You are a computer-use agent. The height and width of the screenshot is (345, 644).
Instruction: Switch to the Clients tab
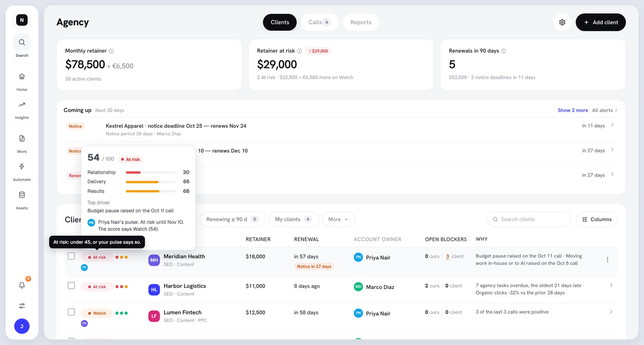click(x=280, y=22)
